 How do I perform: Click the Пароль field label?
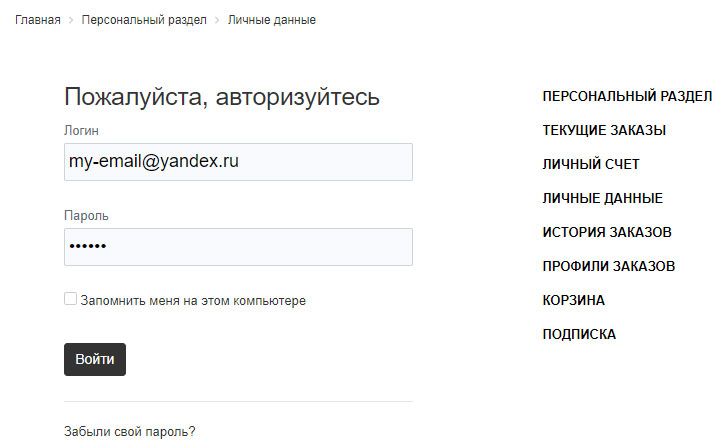tap(86, 216)
